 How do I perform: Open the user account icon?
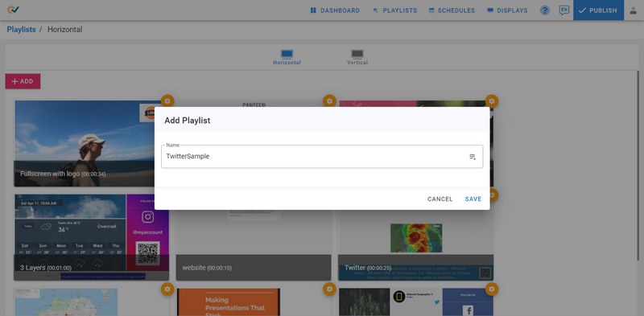pyautogui.click(x=634, y=10)
